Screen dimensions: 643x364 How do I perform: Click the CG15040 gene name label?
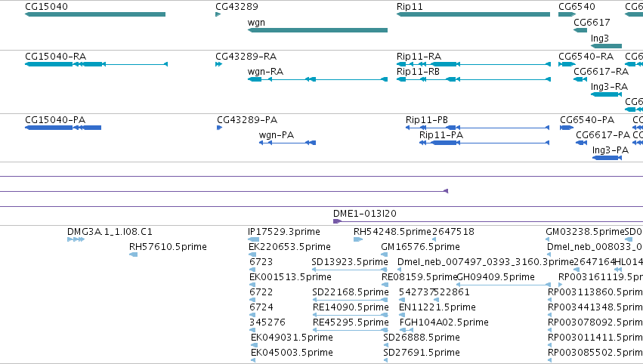click(x=46, y=7)
